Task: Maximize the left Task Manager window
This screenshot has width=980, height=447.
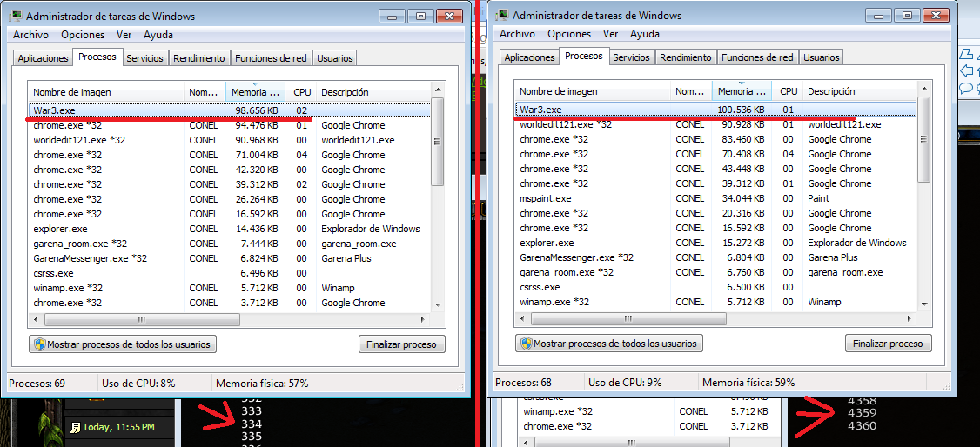Action: [x=420, y=17]
